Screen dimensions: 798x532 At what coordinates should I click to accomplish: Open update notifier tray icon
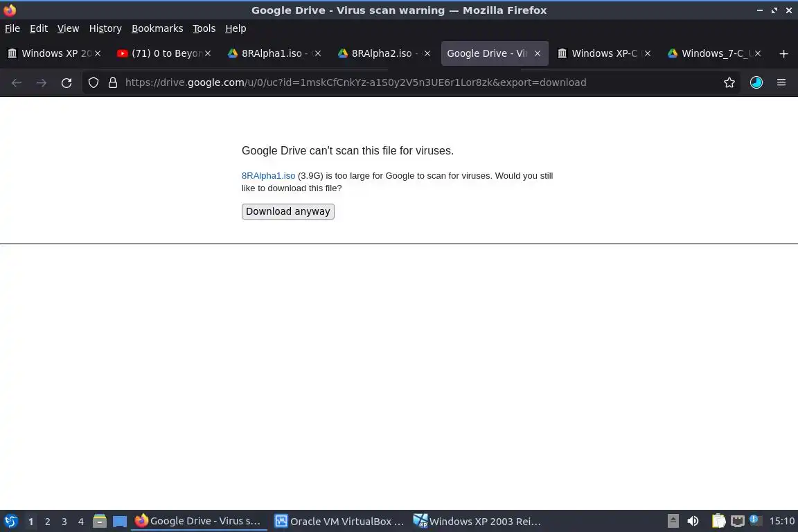coord(756,521)
